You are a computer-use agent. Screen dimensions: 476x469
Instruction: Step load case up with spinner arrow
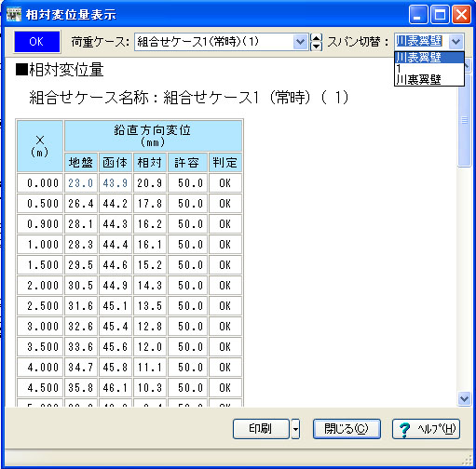point(316,38)
